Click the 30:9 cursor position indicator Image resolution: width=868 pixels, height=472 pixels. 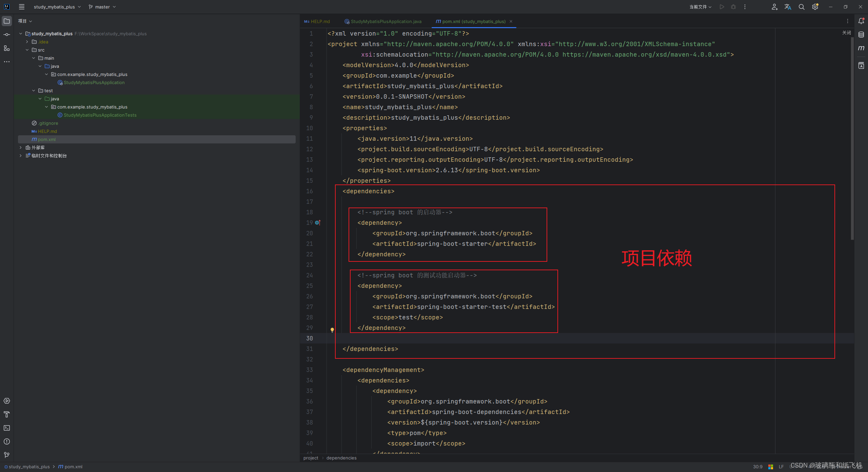758,467
